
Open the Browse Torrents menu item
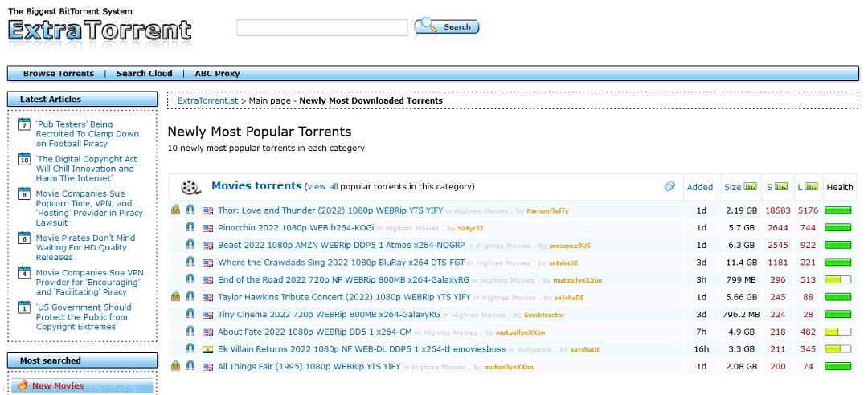(x=59, y=74)
